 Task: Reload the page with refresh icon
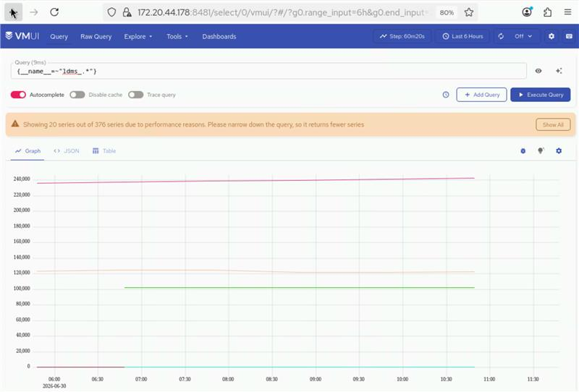(54, 12)
